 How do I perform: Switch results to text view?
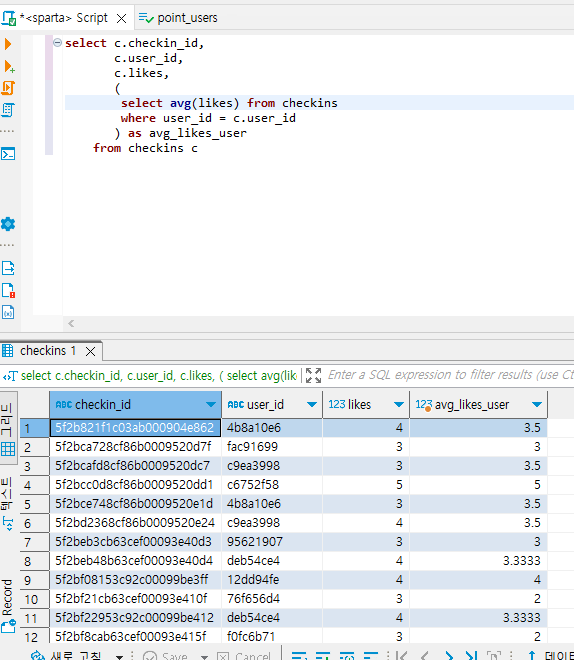point(8,503)
